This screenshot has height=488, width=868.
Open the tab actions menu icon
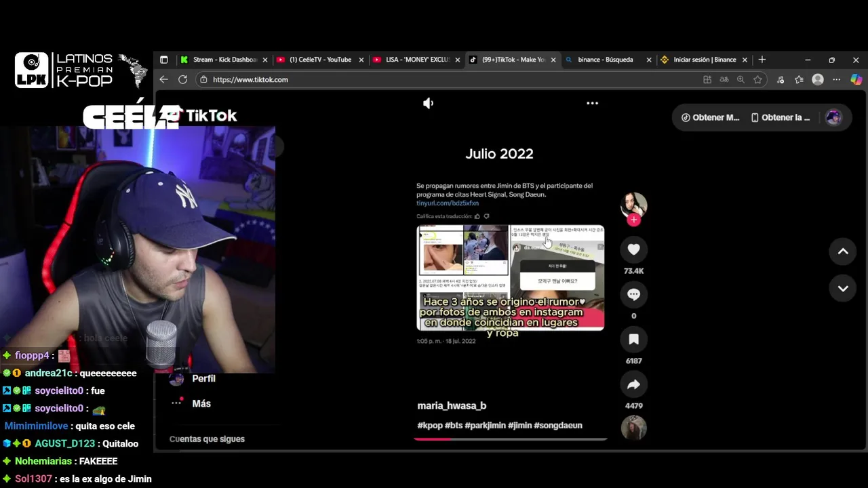tap(163, 60)
